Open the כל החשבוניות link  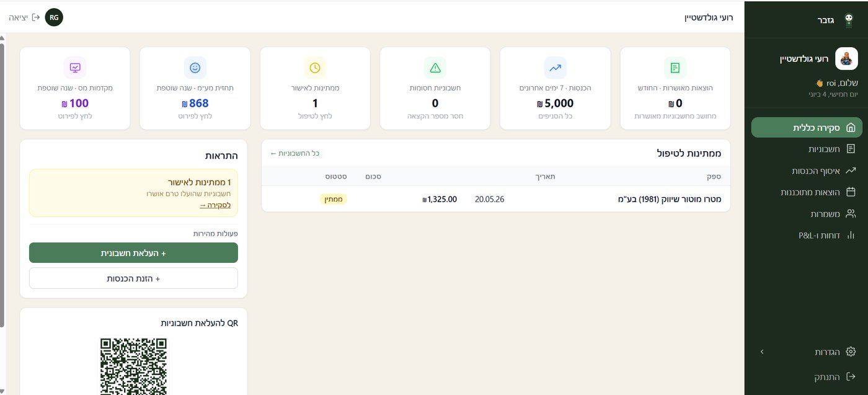point(295,153)
